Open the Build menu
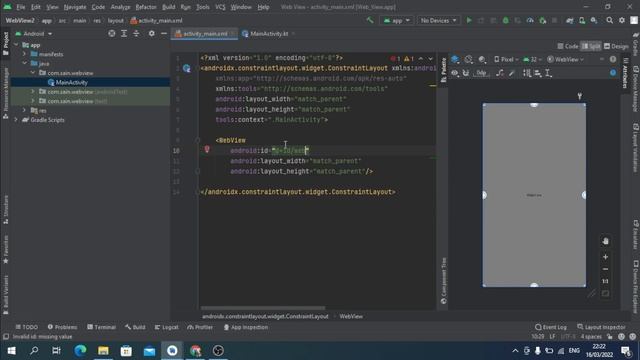640x360 pixels. 168,7
